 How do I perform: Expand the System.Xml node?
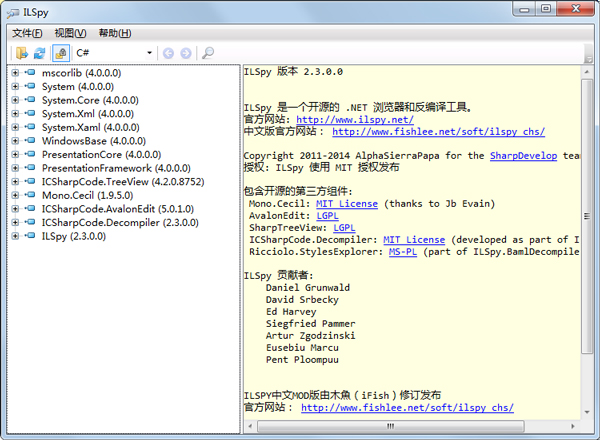pos(15,114)
